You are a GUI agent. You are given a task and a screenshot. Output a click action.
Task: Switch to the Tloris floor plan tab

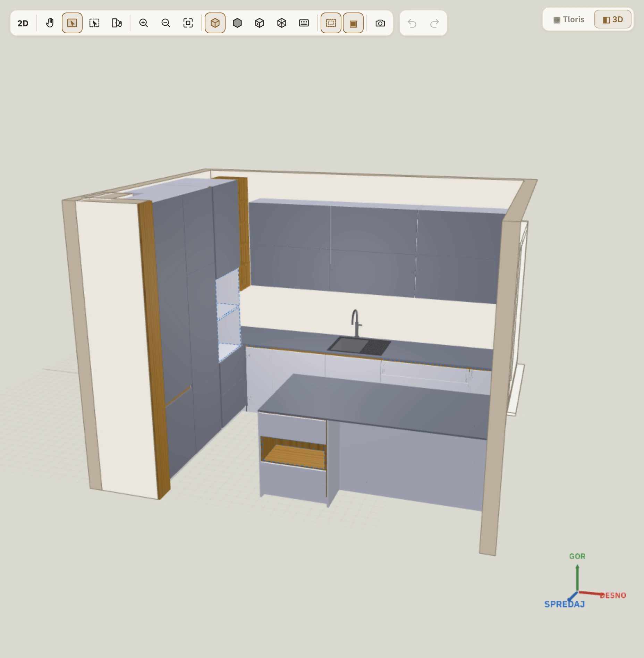pos(569,19)
